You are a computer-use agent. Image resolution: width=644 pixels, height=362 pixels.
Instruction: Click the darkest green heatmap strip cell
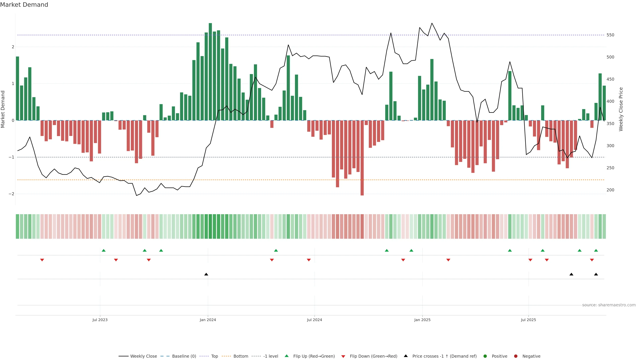coord(210,226)
